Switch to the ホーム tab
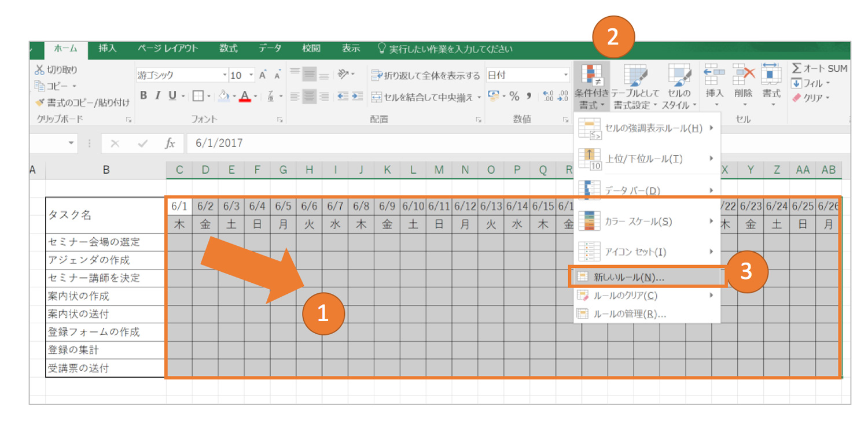The width and height of the screenshot is (868, 428). pyautogui.click(x=65, y=49)
